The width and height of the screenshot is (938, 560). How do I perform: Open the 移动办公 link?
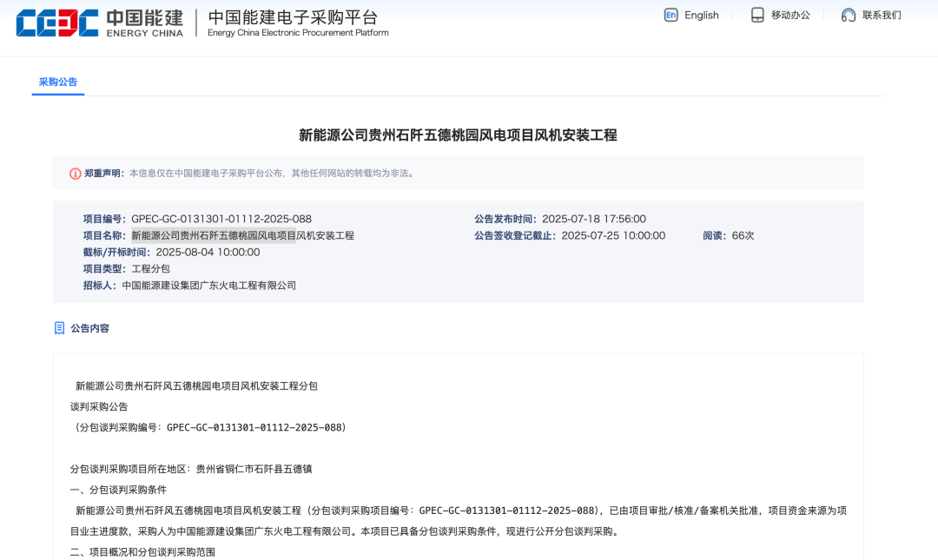pyautogui.click(x=790, y=15)
